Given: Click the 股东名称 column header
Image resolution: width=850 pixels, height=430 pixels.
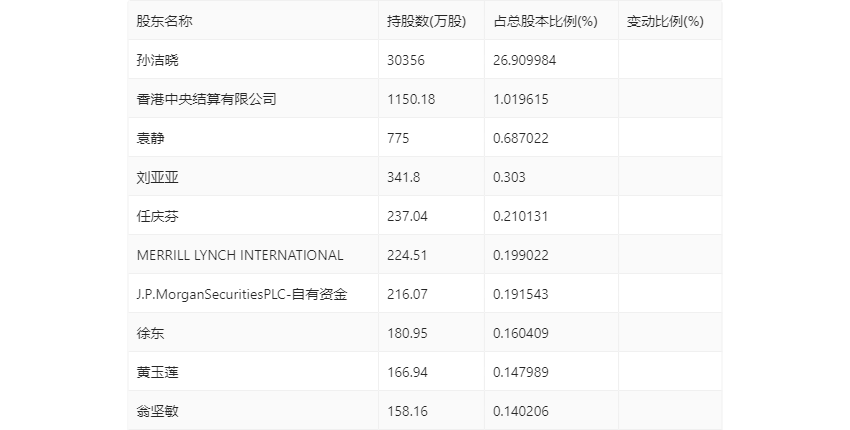Looking at the screenshot, I should click(x=164, y=21).
